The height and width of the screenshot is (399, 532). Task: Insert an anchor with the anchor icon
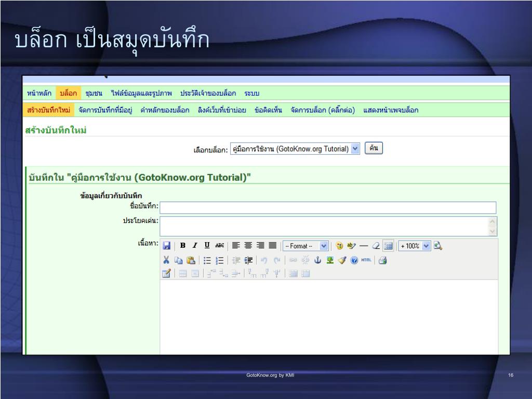[317, 260]
